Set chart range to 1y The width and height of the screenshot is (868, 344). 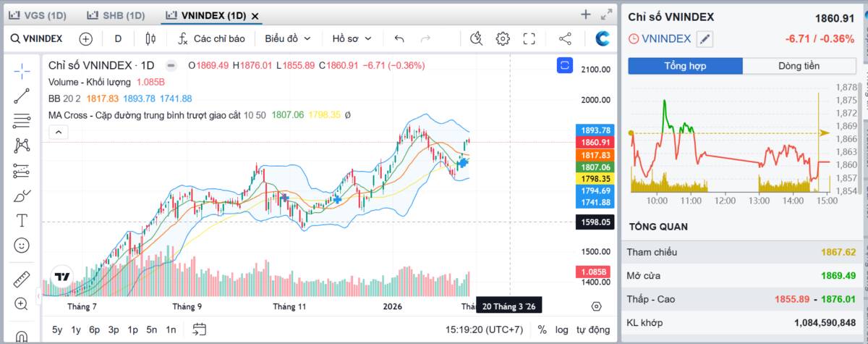tap(76, 330)
